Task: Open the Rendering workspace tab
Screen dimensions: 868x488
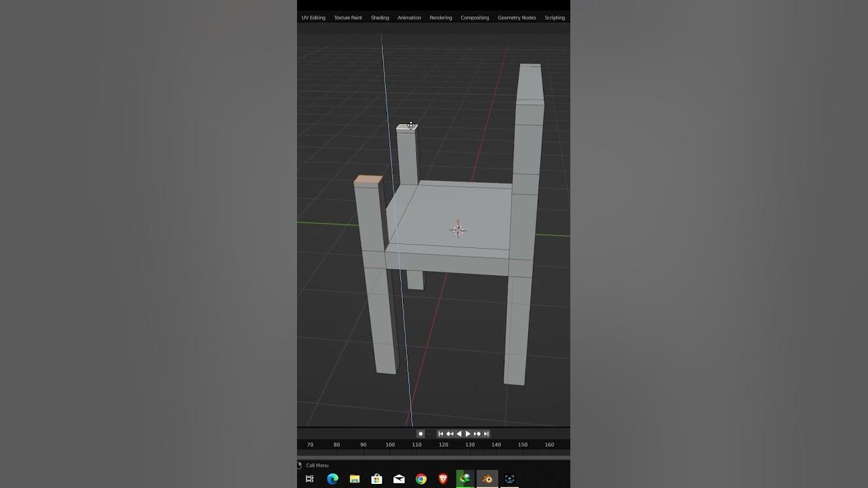Action: tap(441, 18)
